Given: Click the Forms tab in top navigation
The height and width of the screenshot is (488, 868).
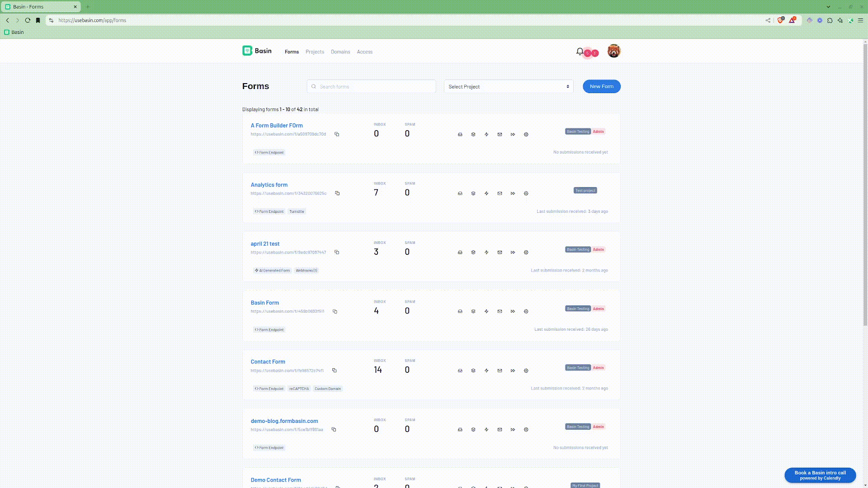Looking at the screenshot, I should (x=292, y=52).
